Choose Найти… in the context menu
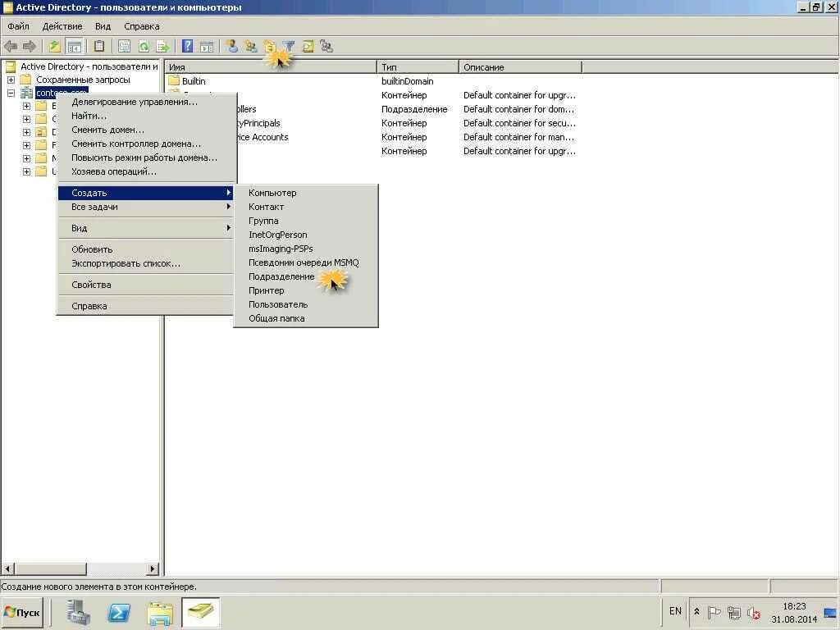Screen dimensions: 840x630 [147, 116]
